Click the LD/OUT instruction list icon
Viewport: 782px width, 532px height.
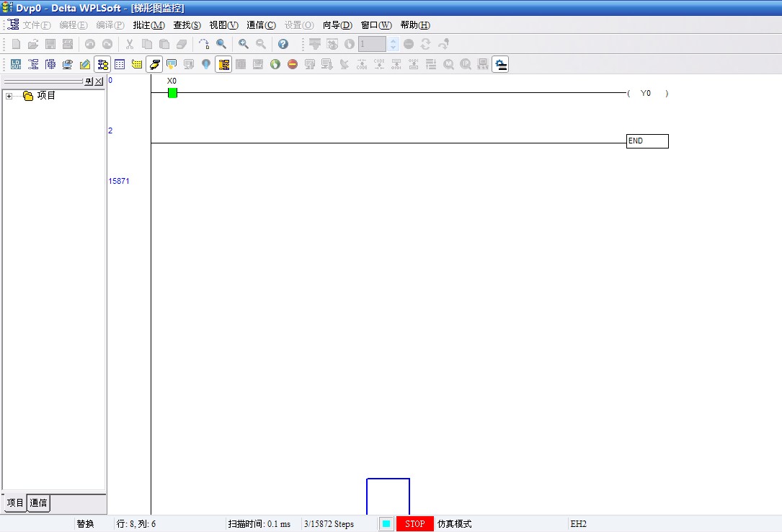coord(16,64)
